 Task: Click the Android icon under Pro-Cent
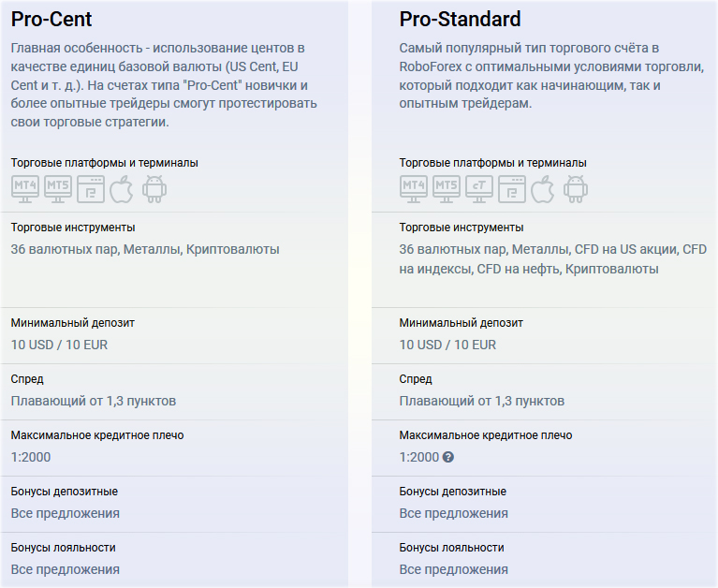(154, 189)
